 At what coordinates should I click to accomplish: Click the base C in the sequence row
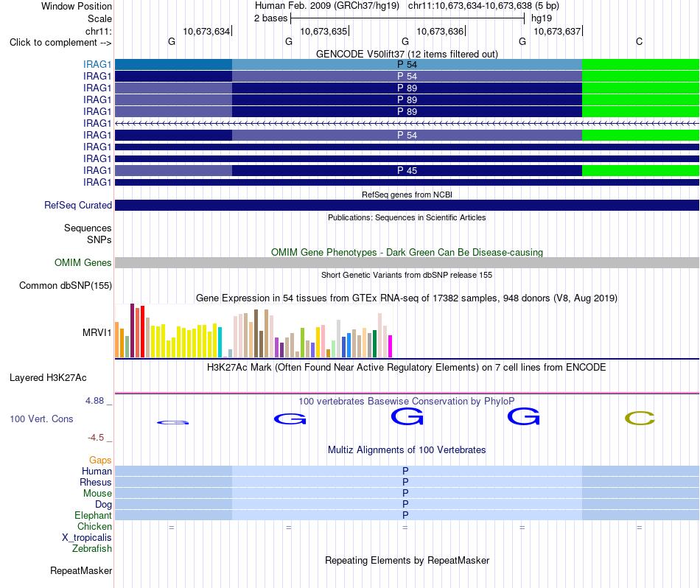tap(640, 41)
